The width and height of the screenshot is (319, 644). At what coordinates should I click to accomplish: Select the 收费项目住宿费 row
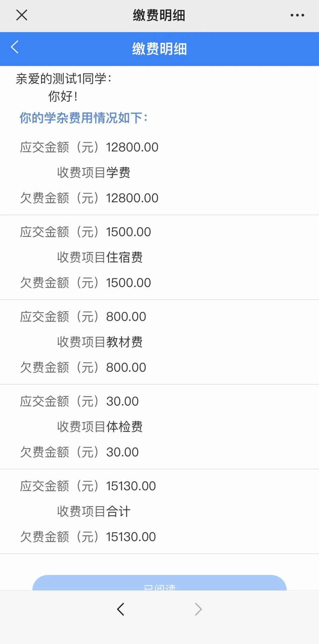(x=100, y=257)
